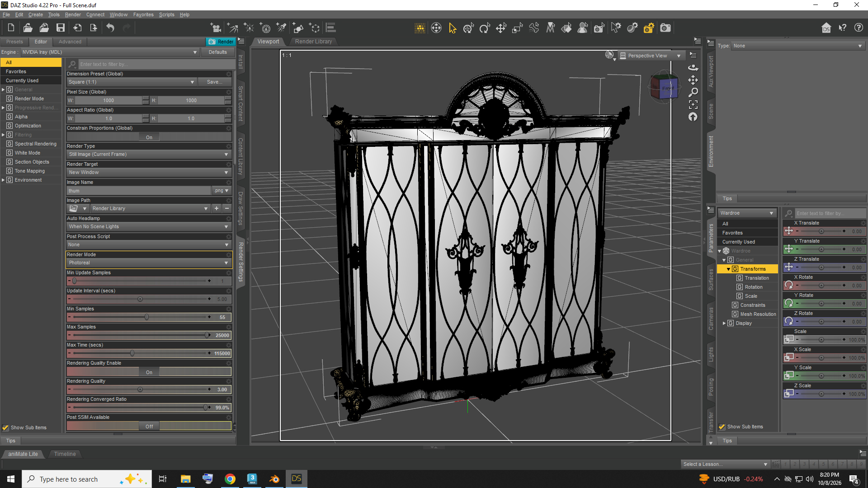Select the Scale tool in toolbar

click(x=517, y=28)
